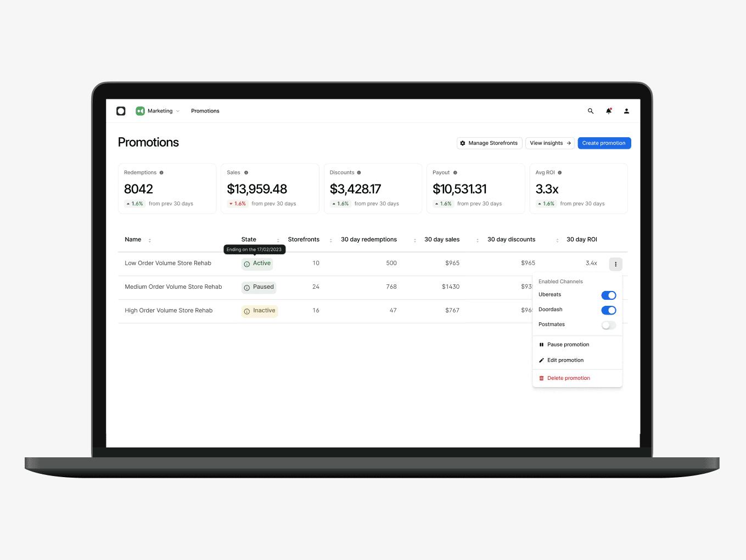The image size is (746, 560).
Task: Expand the Marketing dropdown chevron
Action: [x=178, y=111]
